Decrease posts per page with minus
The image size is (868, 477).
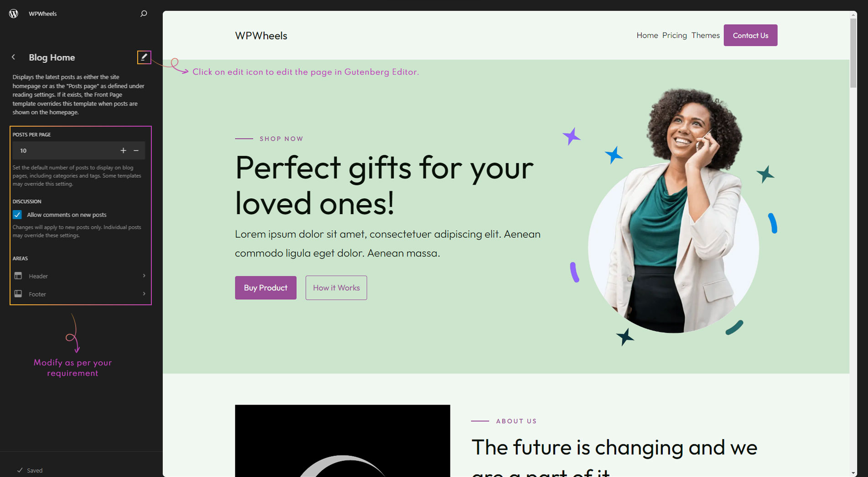136,150
